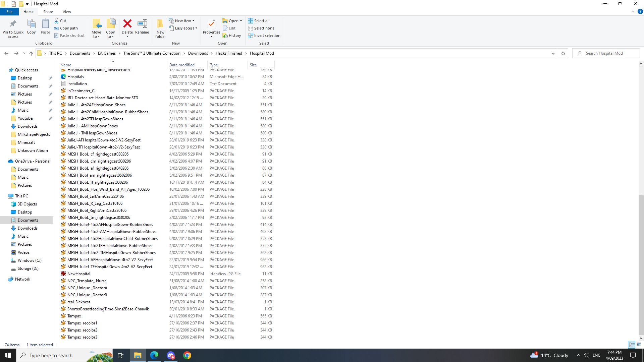Click Invert selection button

click(x=264, y=36)
